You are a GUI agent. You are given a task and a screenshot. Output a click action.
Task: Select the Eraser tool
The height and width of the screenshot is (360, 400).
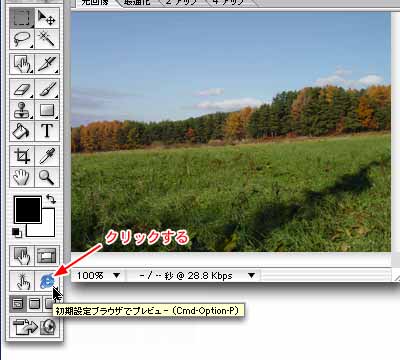pos(22,89)
